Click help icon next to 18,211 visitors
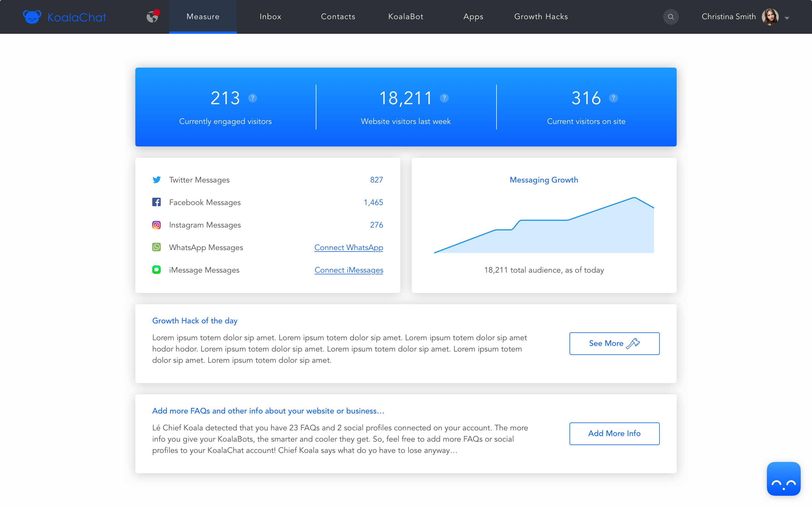812x507 pixels. pos(444,98)
